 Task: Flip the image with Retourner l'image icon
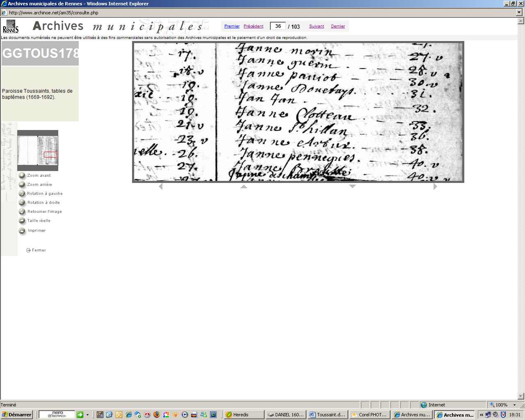(x=22, y=212)
